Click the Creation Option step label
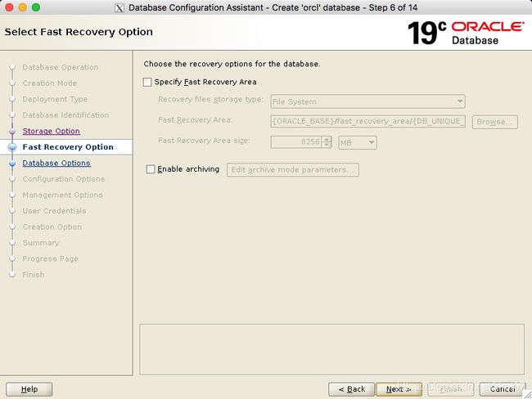The width and height of the screenshot is (532, 399). pos(52,226)
